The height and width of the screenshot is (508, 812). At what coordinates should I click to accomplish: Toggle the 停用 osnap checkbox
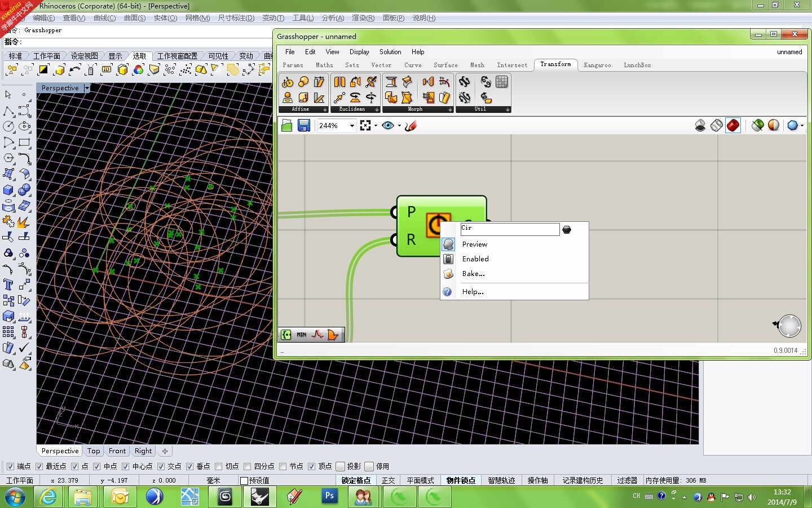click(x=369, y=466)
